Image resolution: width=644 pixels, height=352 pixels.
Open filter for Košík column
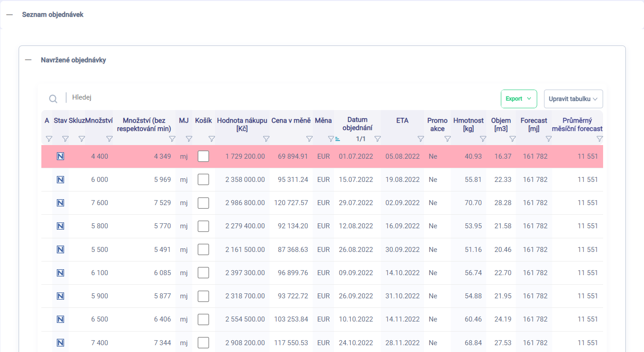pos(211,139)
